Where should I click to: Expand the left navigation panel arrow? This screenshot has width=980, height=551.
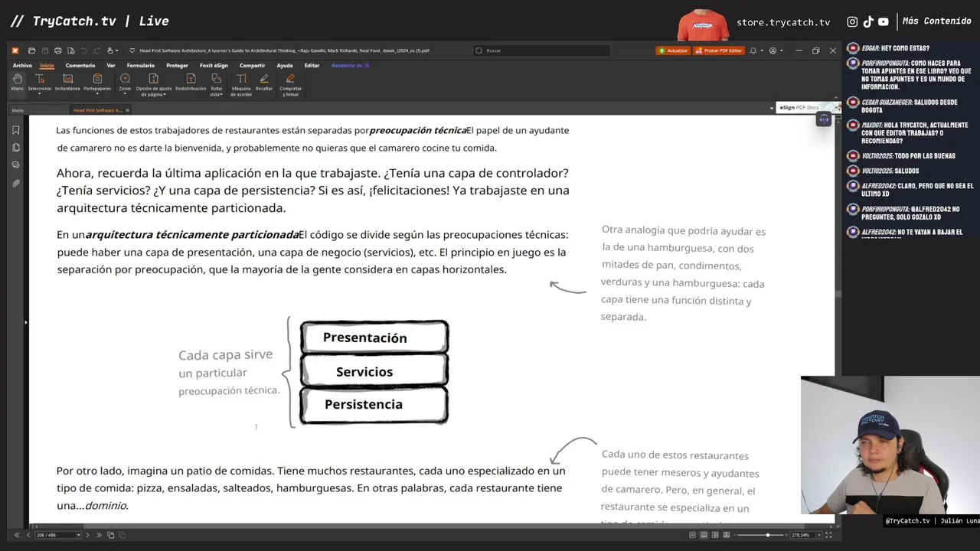coord(25,322)
